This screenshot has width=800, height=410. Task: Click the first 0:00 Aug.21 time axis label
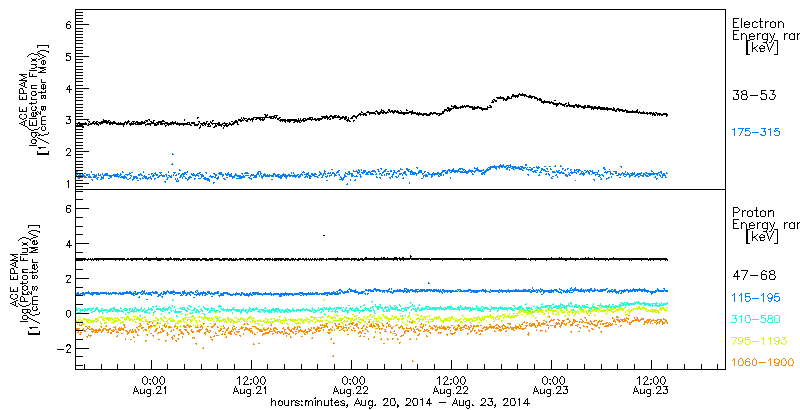152,386
